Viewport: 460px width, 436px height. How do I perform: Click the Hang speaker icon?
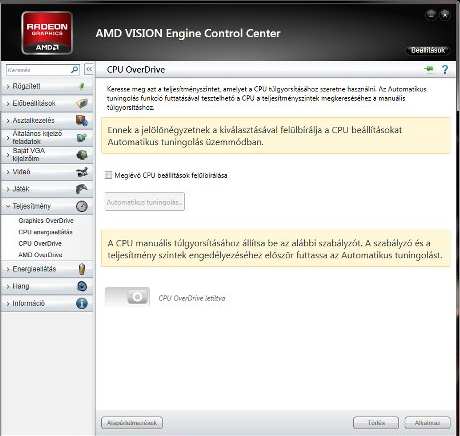pos(82,286)
